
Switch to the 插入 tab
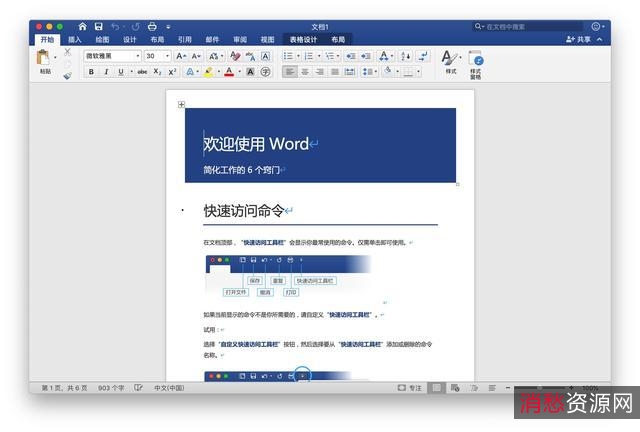click(x=75, y=40)
